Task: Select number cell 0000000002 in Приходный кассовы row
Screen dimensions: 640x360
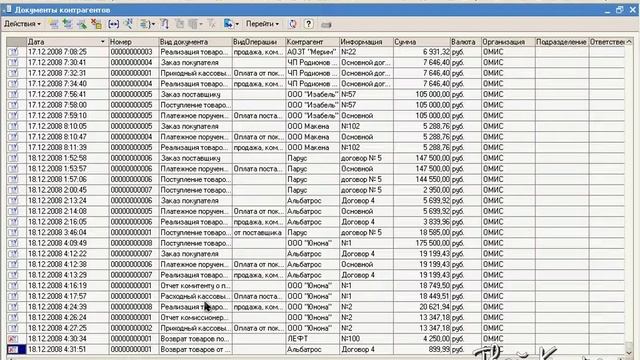Action: click(133, 328)
